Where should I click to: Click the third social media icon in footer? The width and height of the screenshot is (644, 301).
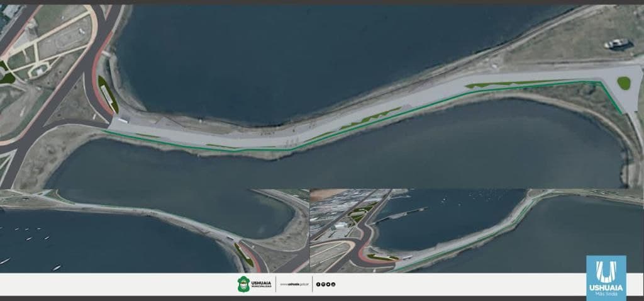[x=328, y=285]
